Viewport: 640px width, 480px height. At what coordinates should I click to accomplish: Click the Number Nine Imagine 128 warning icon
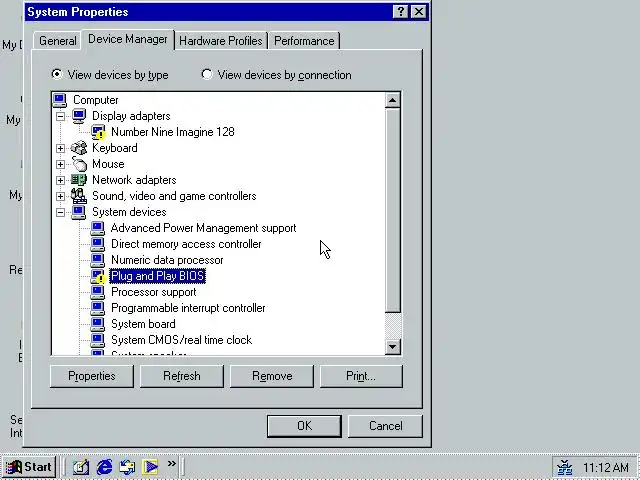[98, 132]
